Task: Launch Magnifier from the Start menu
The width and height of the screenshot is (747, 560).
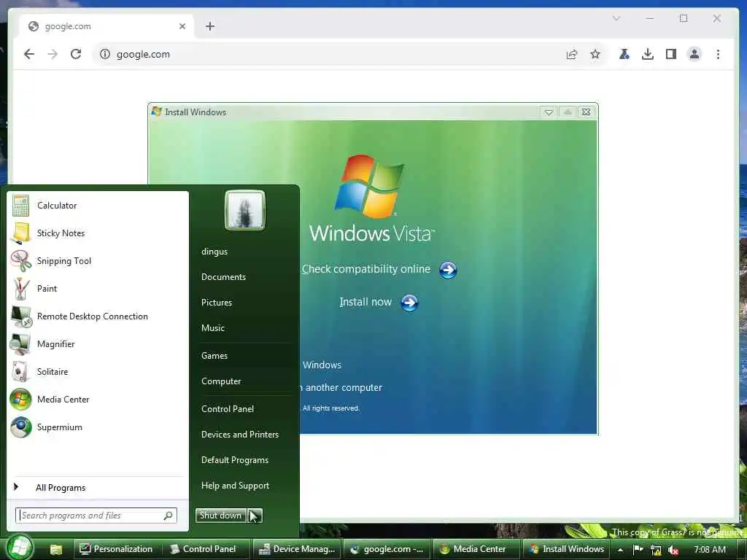Action: [x=98, y=344]
